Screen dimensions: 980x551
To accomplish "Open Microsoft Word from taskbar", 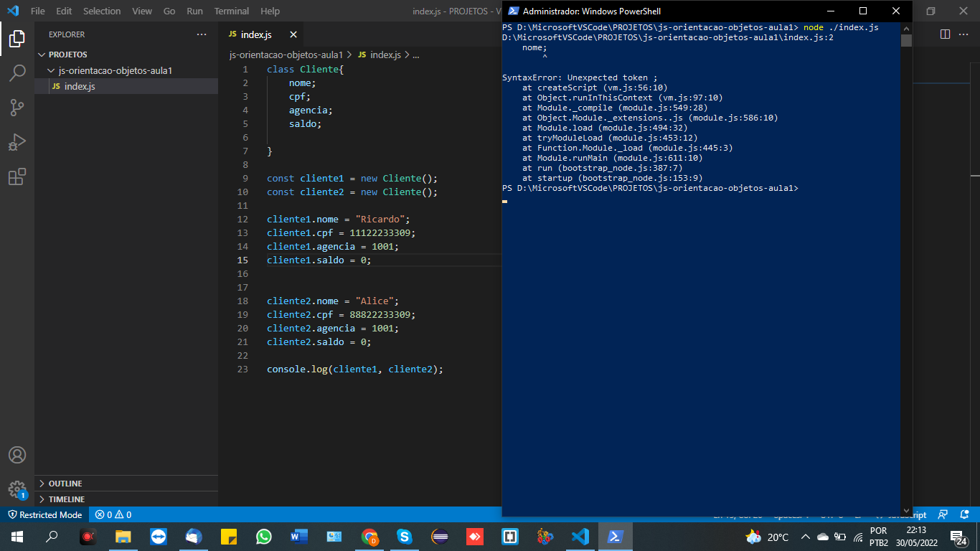I will tap(299, 537).
